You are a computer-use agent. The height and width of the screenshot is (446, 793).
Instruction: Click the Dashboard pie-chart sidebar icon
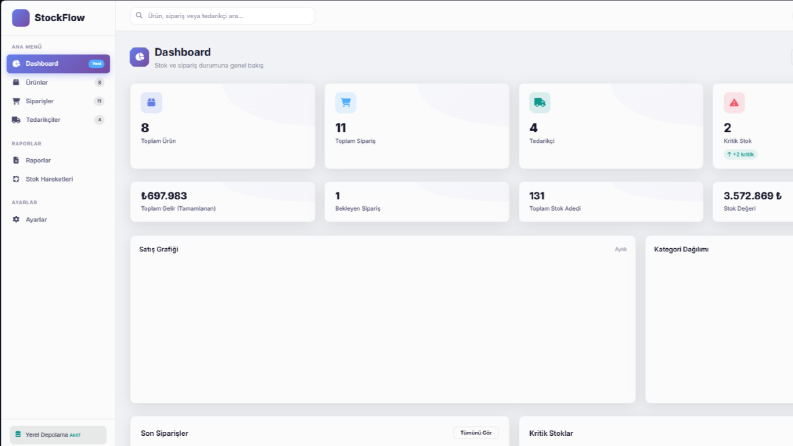pyautogui.click(x=16, y=64)
